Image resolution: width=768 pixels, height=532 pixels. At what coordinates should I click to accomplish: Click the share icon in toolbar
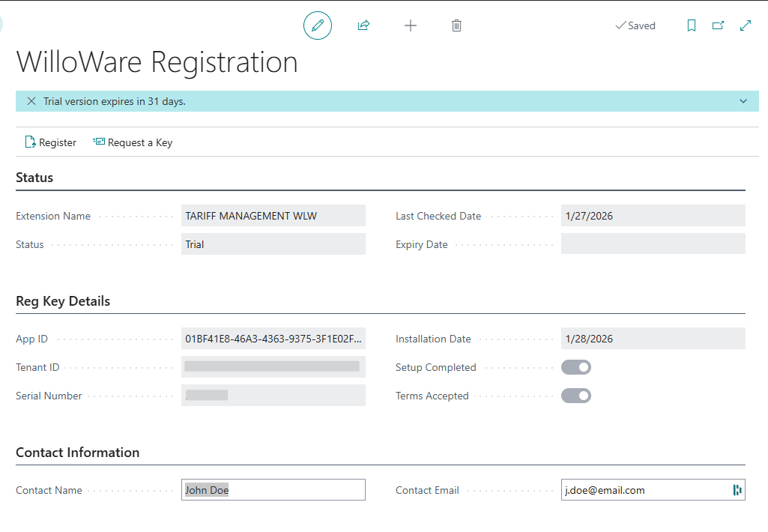tap(363, 25)
